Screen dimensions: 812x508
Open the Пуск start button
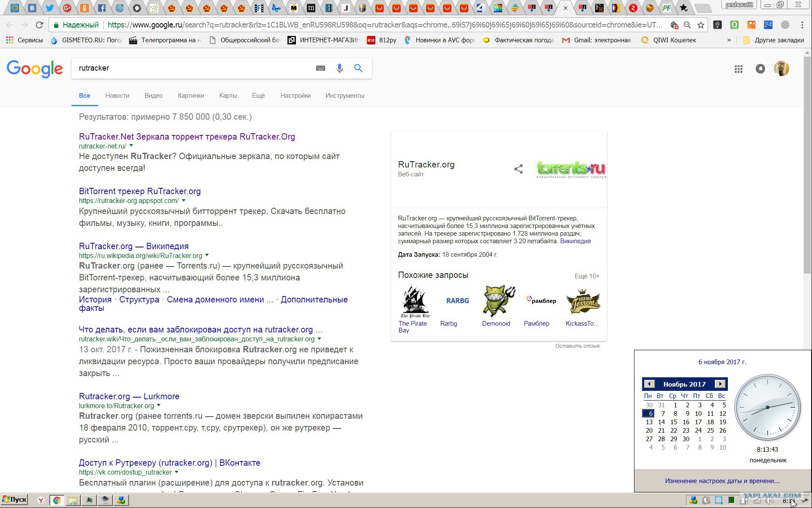(14, 500)
